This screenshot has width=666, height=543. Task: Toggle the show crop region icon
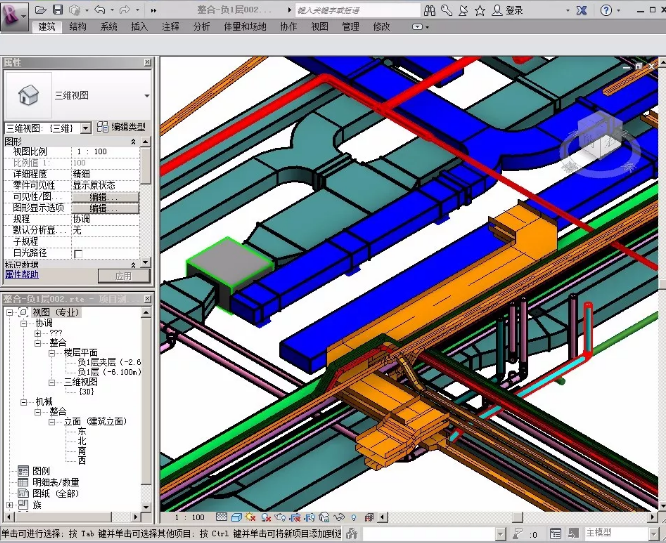(x=310, y=517)
